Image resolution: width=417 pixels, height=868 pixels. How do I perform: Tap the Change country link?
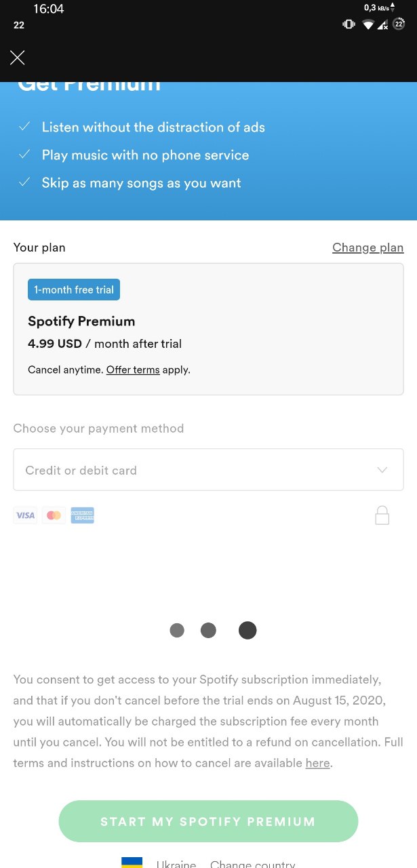point(252,864)
